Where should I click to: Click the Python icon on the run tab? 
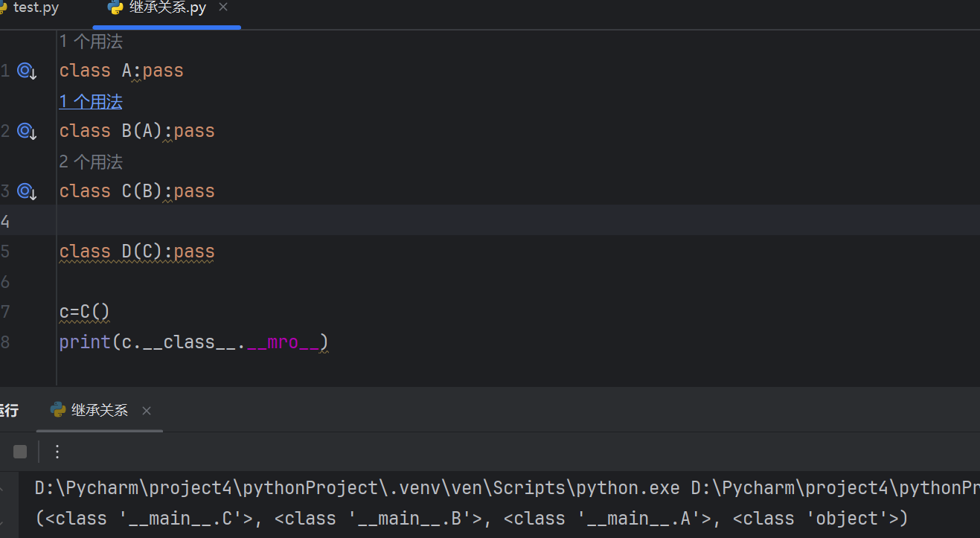click(x=57, y=410)
